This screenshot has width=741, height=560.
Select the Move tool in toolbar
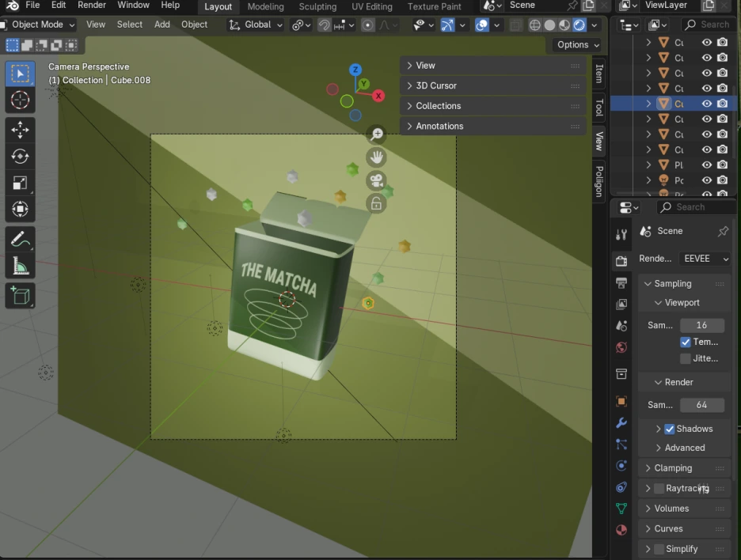coord(20,130)
